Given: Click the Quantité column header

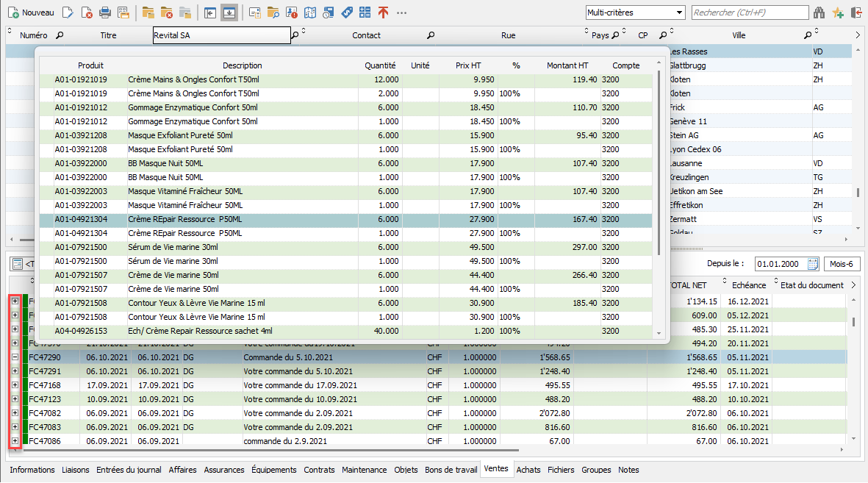Looking at the screenshot, I should pyautogui.click(x=380, y=65).
